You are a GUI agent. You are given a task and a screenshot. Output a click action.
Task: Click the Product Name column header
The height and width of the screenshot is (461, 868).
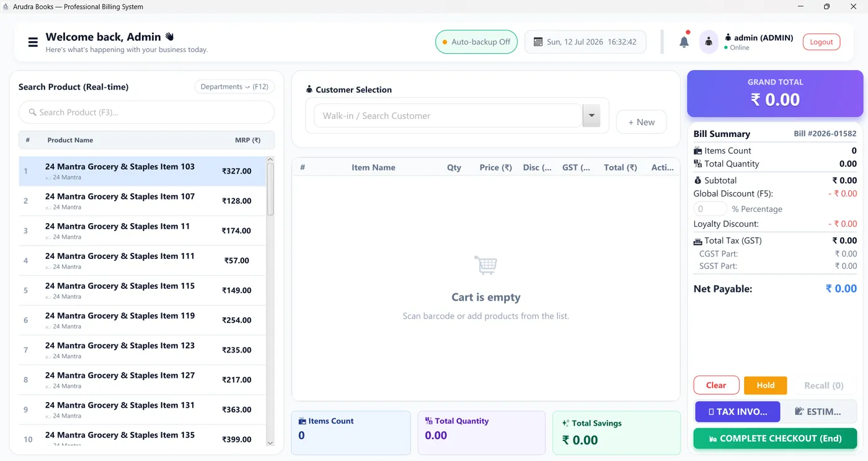tap(70, 140)
